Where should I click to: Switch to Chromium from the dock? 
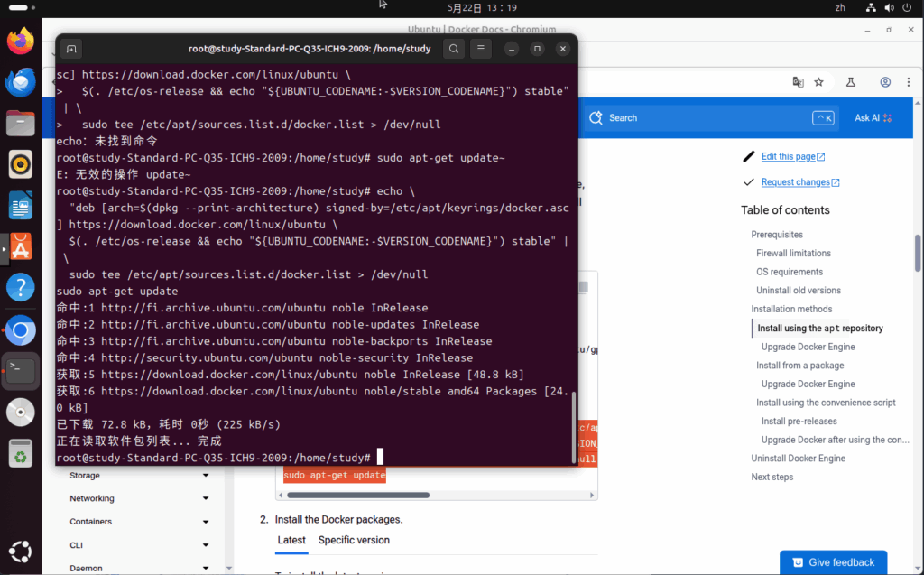coord(21,330)
